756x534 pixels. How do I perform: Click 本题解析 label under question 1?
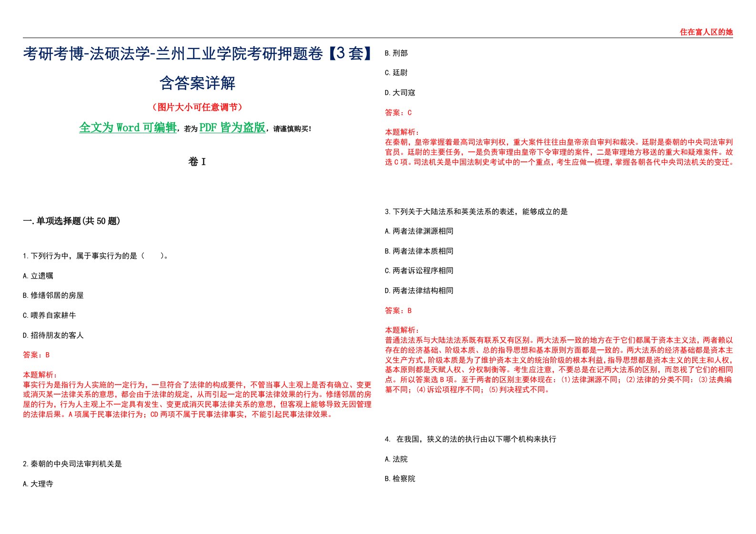[x=40, y=375]
